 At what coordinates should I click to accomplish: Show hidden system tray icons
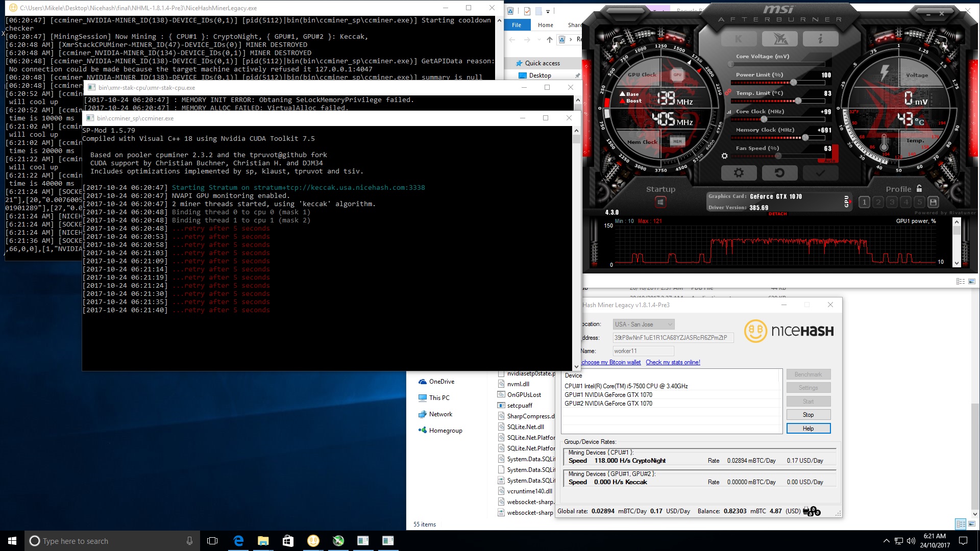886,541
